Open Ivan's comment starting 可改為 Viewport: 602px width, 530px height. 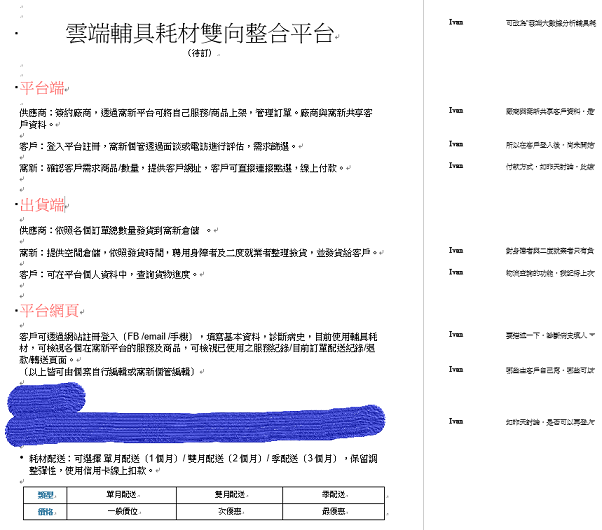551,23
